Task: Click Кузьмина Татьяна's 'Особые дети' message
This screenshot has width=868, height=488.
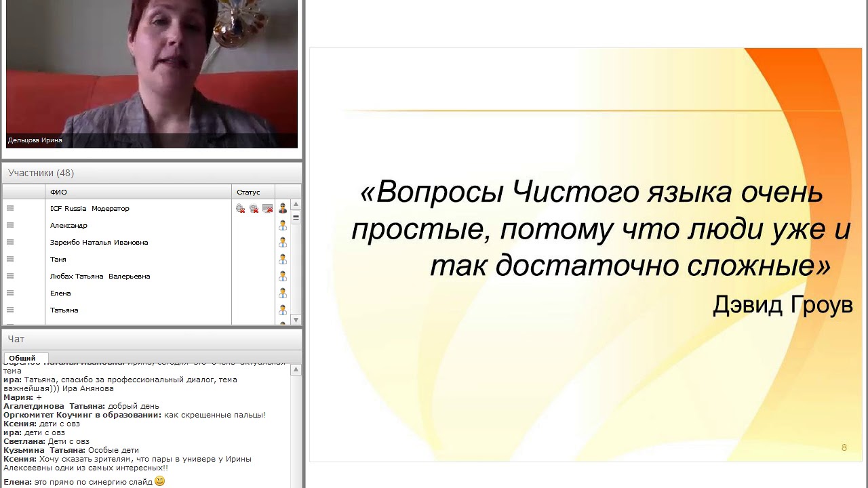Action: click(x=71, y=450)
